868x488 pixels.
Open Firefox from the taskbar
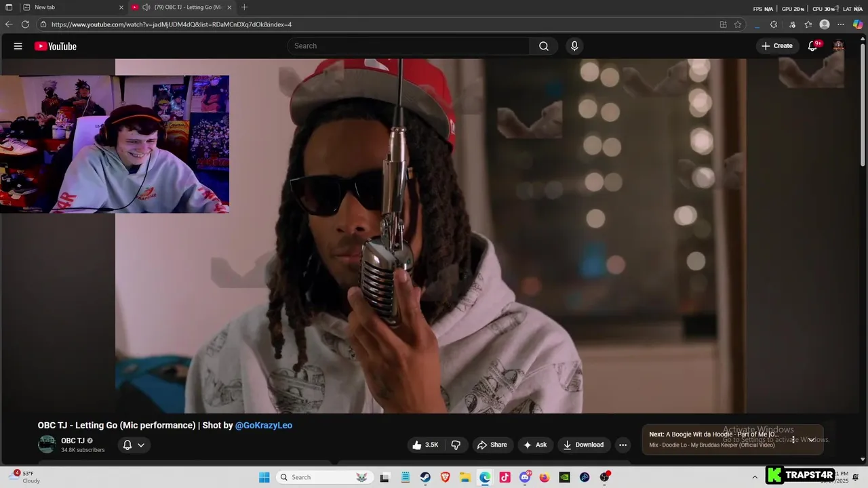tap(545, 477)
